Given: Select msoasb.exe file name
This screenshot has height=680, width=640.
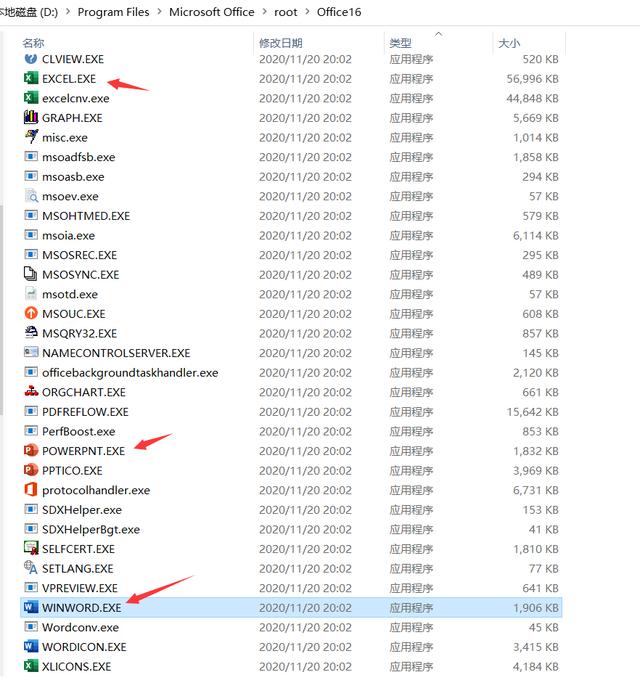Looking at the screenshot, I should (73, 177).
